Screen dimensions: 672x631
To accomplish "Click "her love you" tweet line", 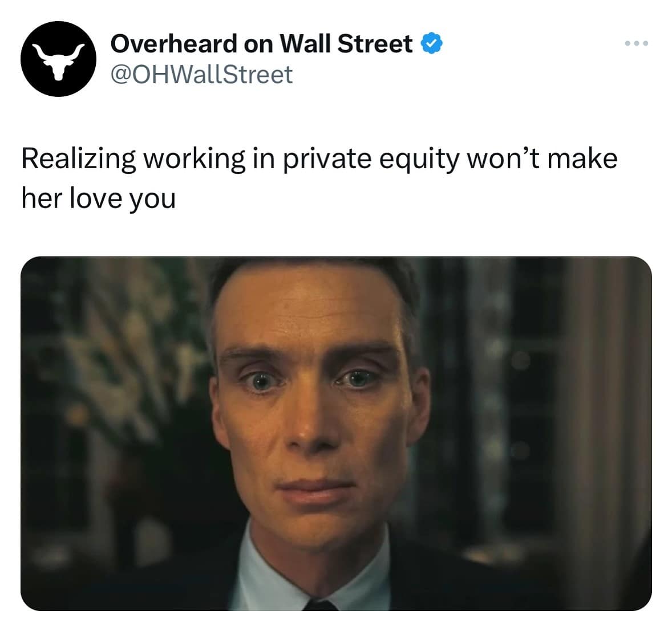I will click(99, 199).
